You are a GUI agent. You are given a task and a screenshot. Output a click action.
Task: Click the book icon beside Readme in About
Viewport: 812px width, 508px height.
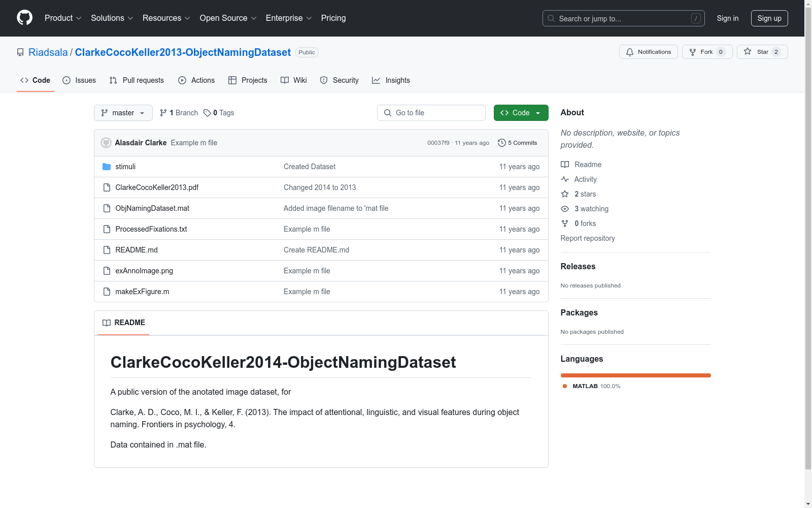coord(565,165)
